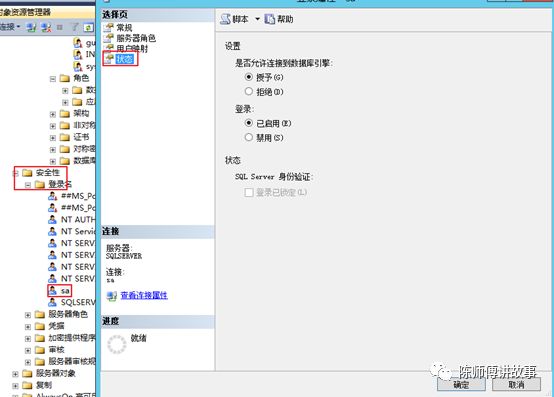Collapse the 角色 folder node

(53, 79)
